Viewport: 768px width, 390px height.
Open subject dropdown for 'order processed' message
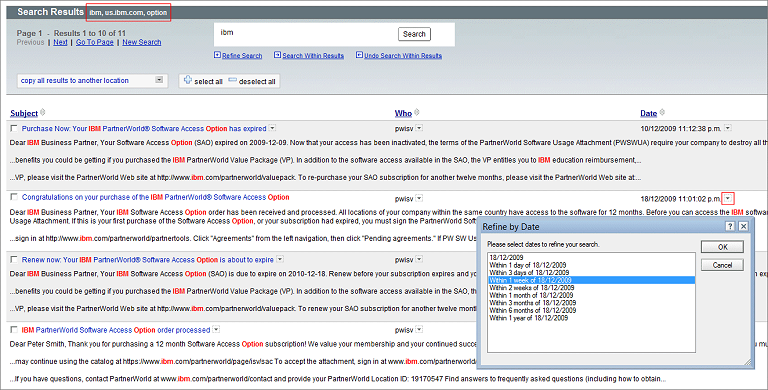(x=216, y=330)
